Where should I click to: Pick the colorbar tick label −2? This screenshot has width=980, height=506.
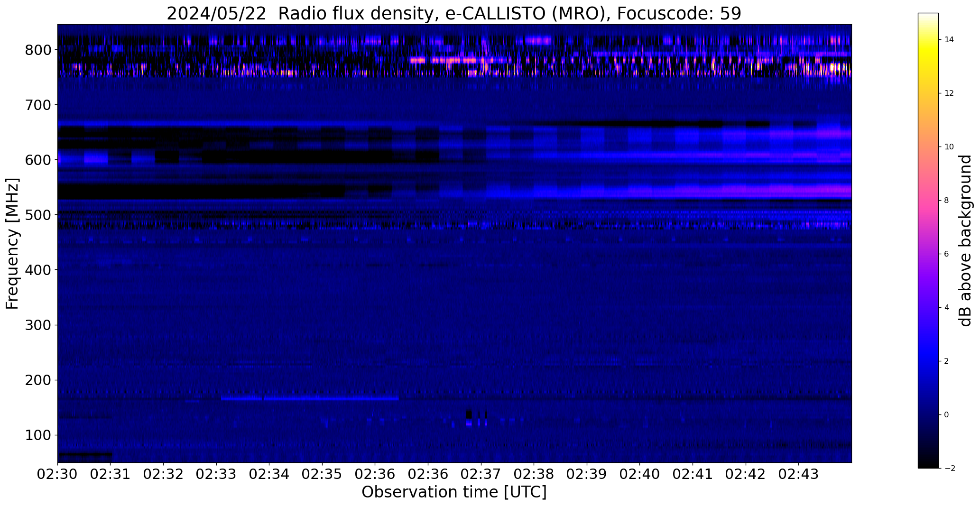[949, 469]
